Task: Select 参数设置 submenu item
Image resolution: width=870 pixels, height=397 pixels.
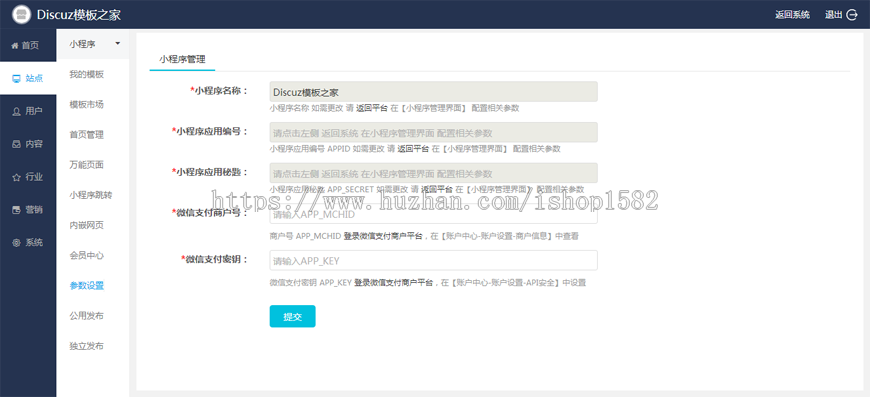Action: [x=87, y=286]
